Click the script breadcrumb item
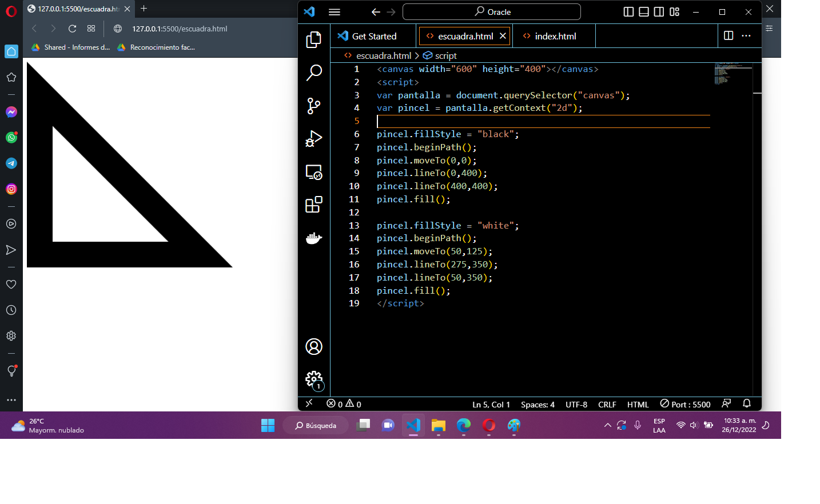 (x=440, y=55)
